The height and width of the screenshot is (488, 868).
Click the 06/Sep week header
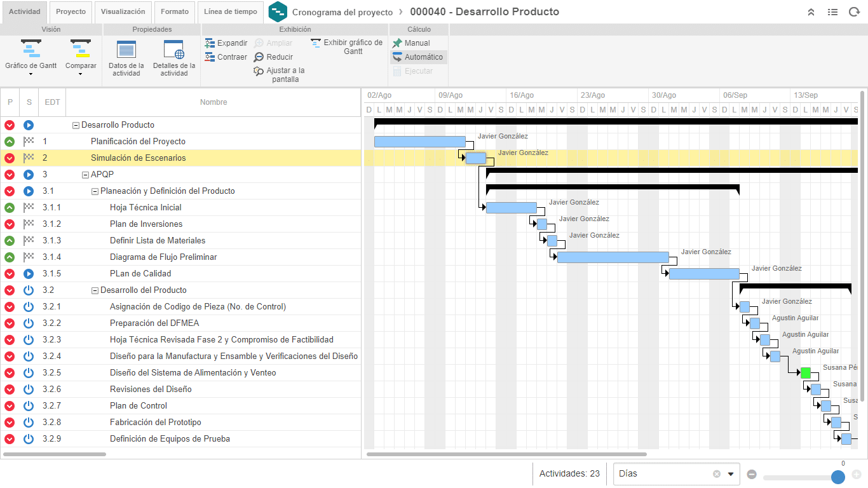pos(755,95)
